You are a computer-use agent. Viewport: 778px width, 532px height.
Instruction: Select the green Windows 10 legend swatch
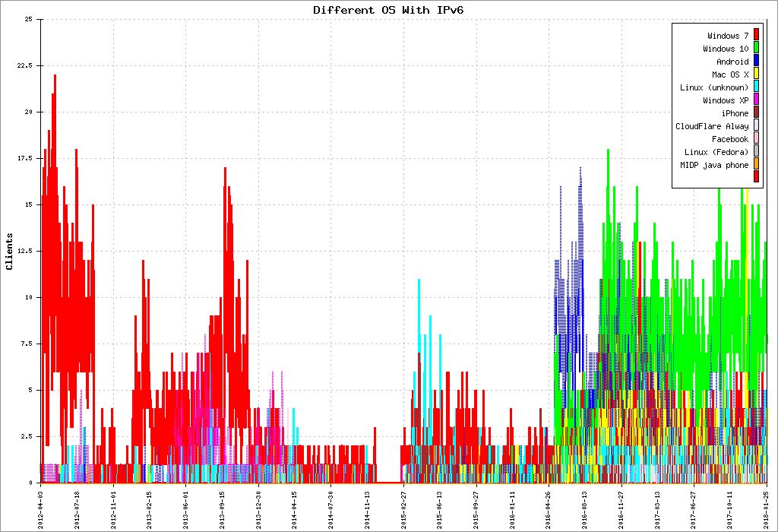tap(756, 49)
